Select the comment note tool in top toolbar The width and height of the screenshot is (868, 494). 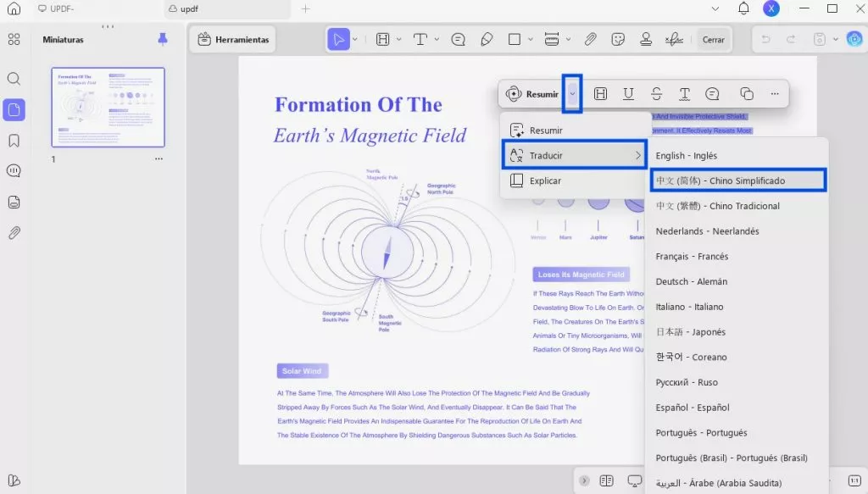458,39
